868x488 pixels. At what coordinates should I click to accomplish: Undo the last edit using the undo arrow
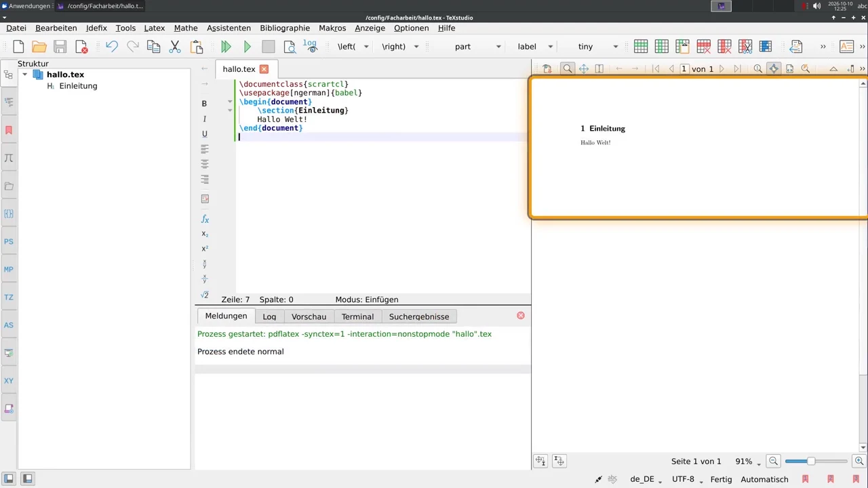[112, 47]
